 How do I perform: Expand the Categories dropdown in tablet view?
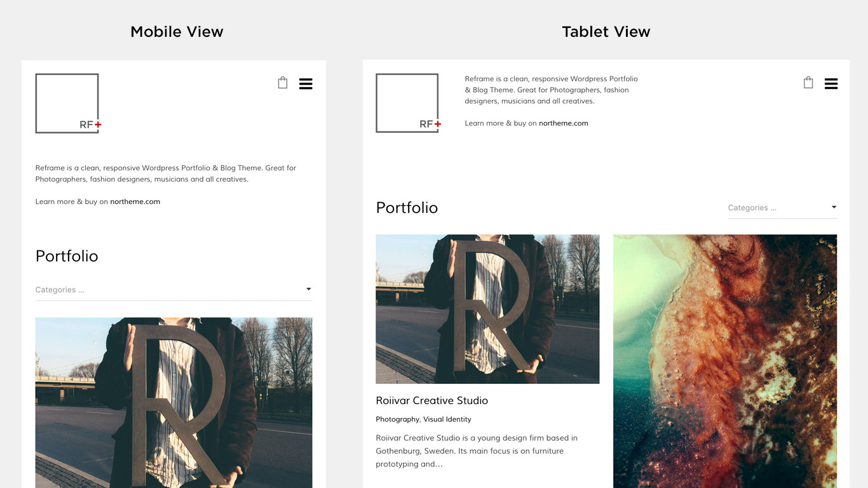(782, 208)
